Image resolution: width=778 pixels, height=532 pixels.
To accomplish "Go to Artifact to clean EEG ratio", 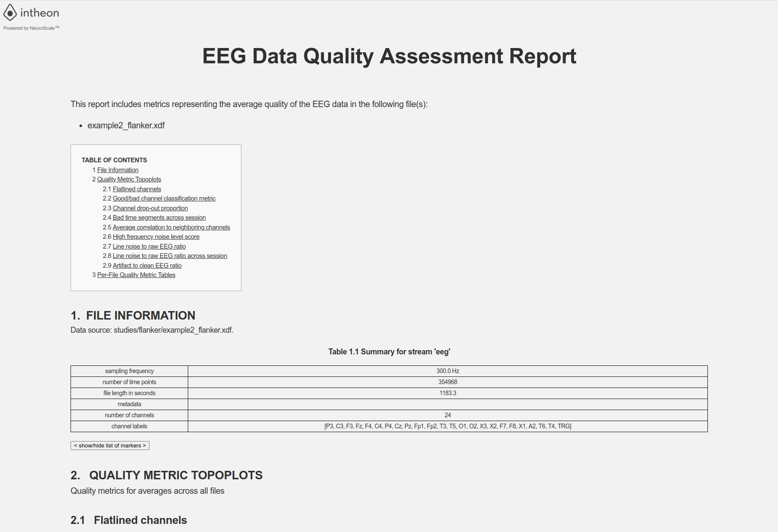I will [x=147, y=266].
